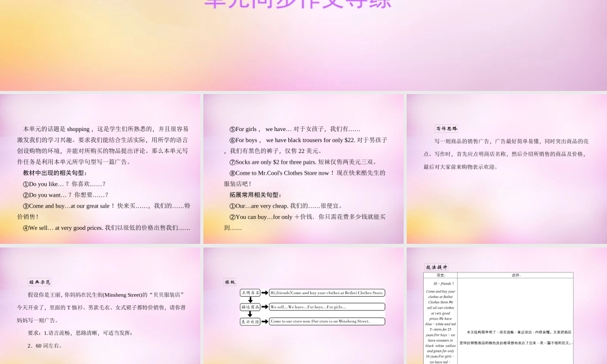Click the 技法提升 label badge

437,266
